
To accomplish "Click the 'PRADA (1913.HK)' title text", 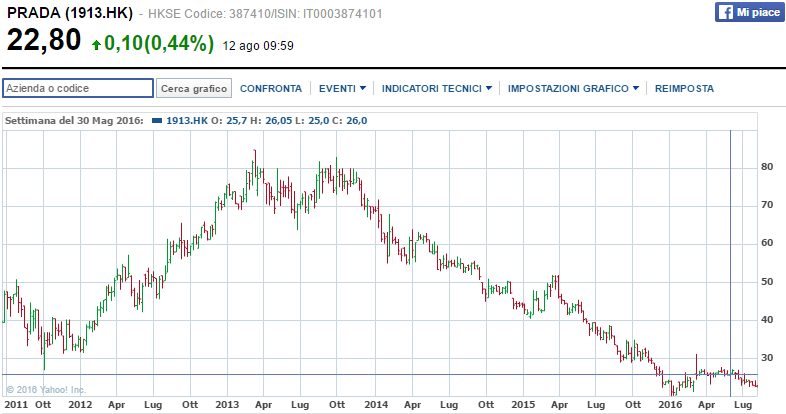I will tap(70, 13).
